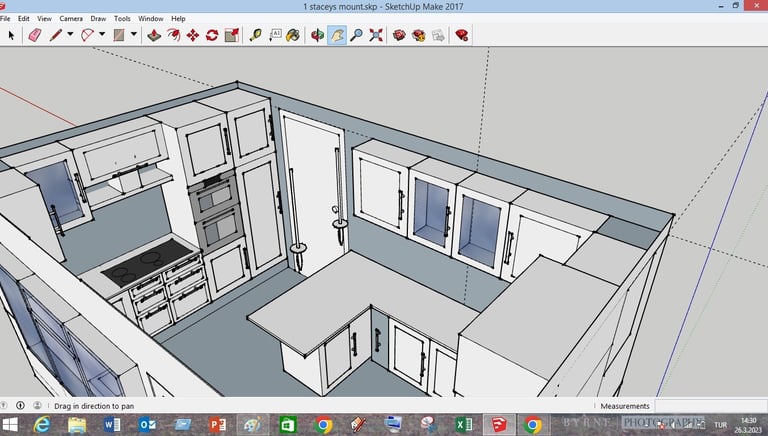Expand the Arc tool dropdown arrow
The width and height of the screenshot is (768, 436).
[102, 34]
